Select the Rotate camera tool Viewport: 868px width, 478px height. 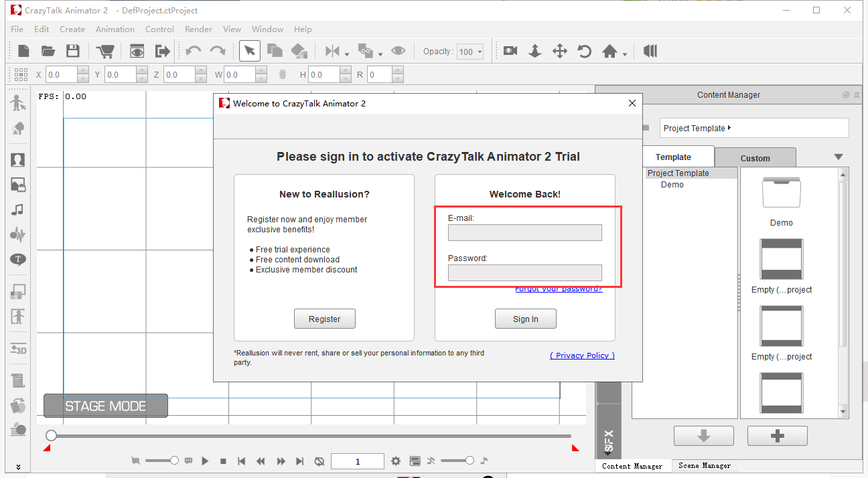tap(585, 51)
